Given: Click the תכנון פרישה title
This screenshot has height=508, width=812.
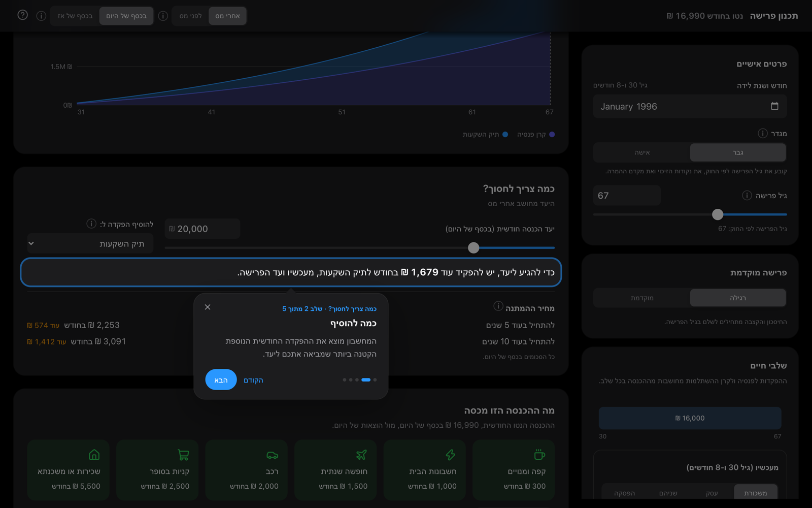Looking at the screenshot, I should 774,16.
